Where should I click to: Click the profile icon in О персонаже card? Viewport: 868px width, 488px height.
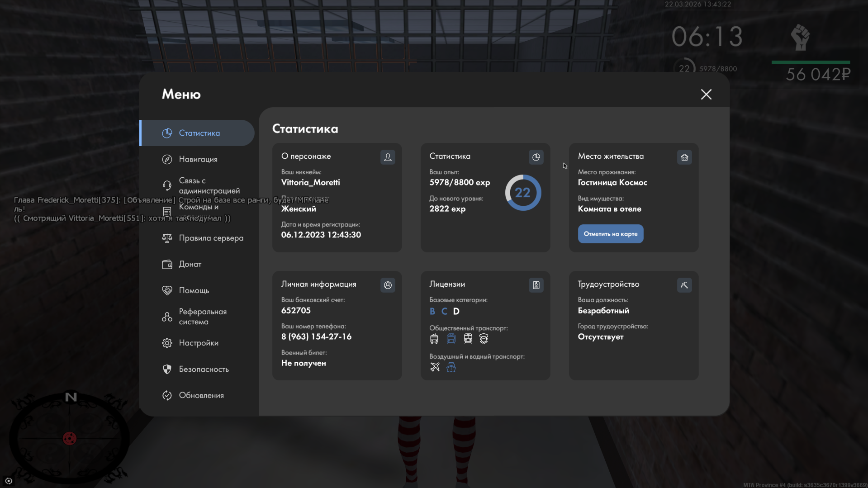pyautogui.click(x=388, y=157)
